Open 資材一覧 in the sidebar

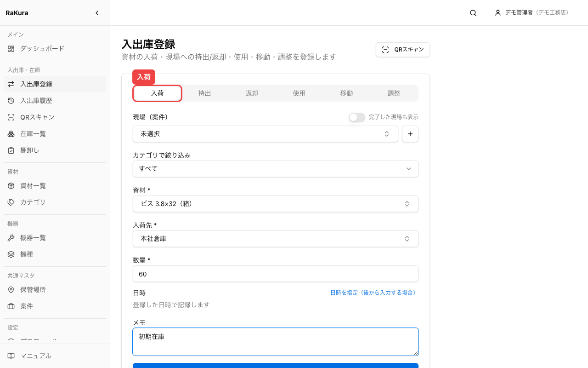tap(55, 186)
